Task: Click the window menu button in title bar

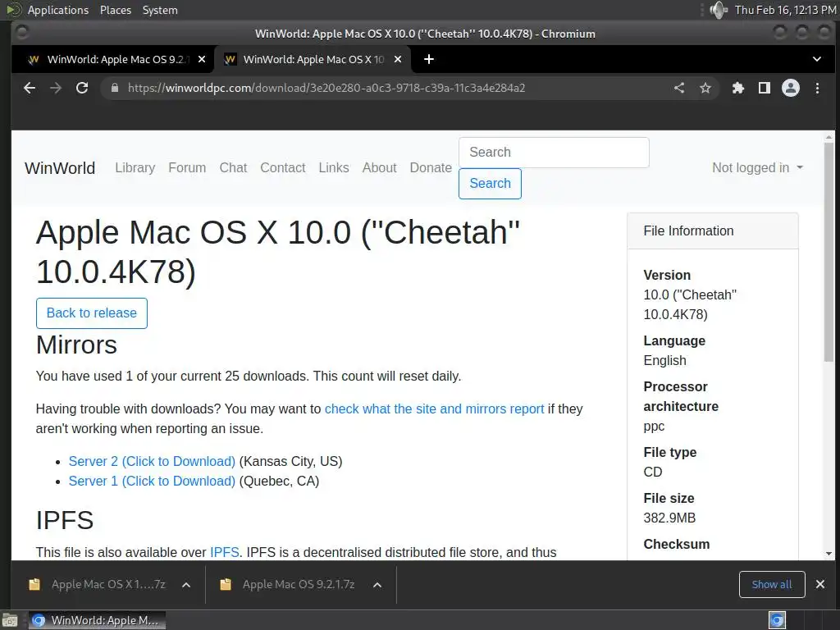Action: 22,33
